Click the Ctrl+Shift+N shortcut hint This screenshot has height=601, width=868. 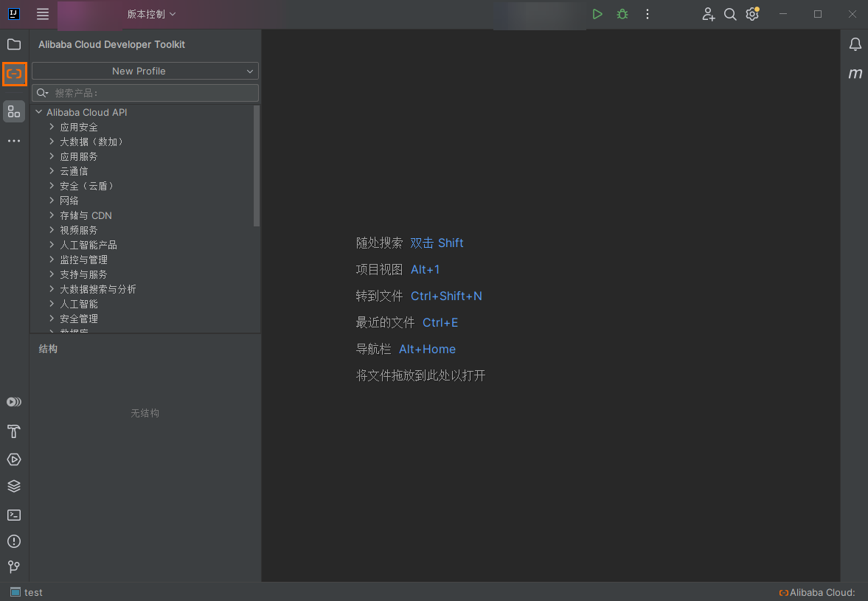[x=446, y=296]
